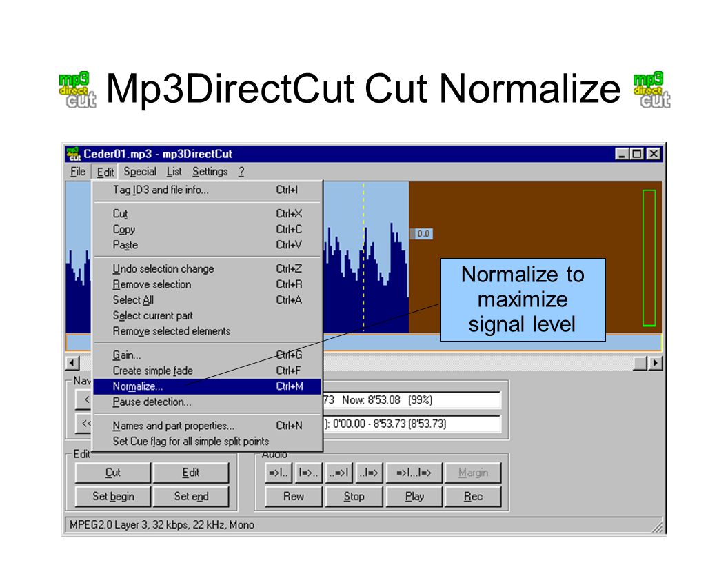Click the Cut button in Edit group
This screenshot has width=728, height=563.
coord(113,473)
